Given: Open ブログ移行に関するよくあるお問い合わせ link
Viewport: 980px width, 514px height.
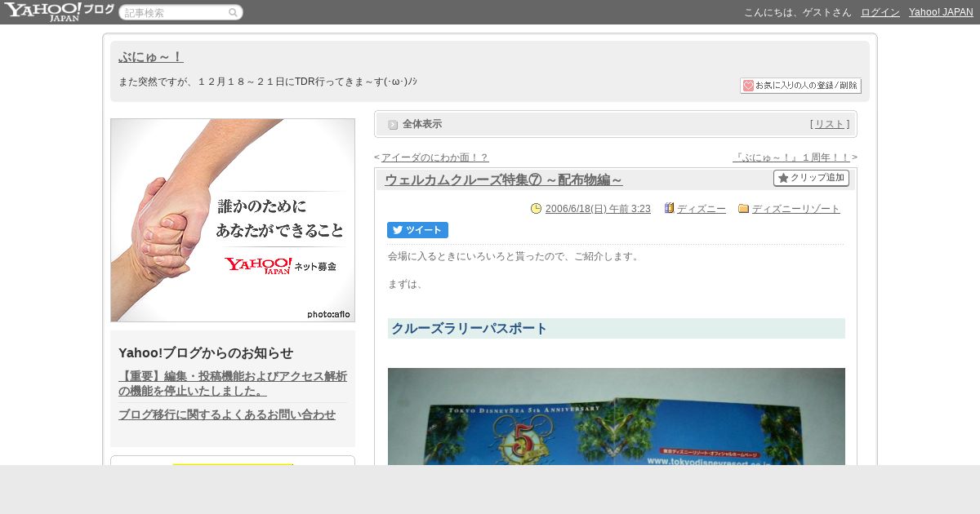Looking at the screenshot, I should pos(227,414).
